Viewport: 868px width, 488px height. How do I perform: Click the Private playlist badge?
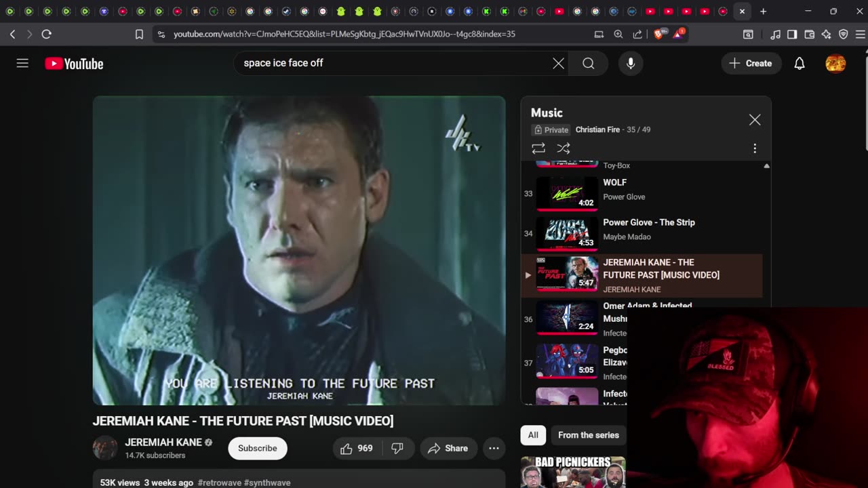[551, 129]
